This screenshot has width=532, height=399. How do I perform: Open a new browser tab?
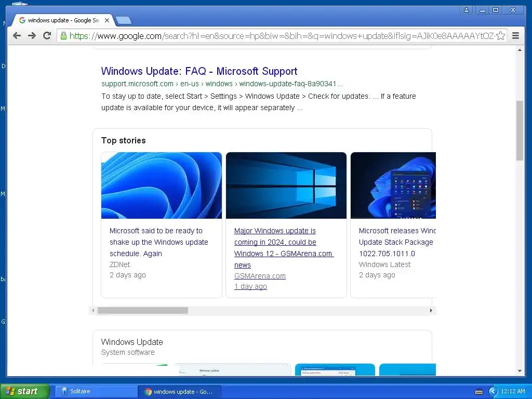(124, 21)
